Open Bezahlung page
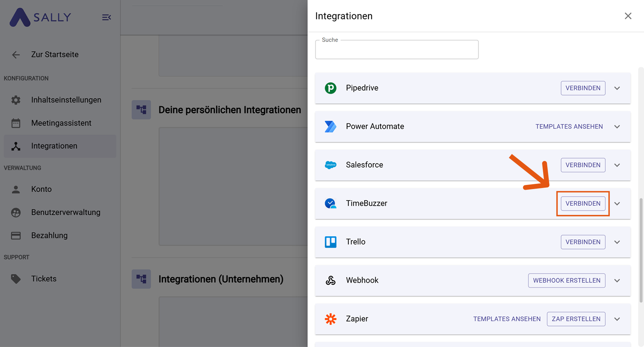The image size is (644, 347). pyautogui.click(x=60, y=236)
